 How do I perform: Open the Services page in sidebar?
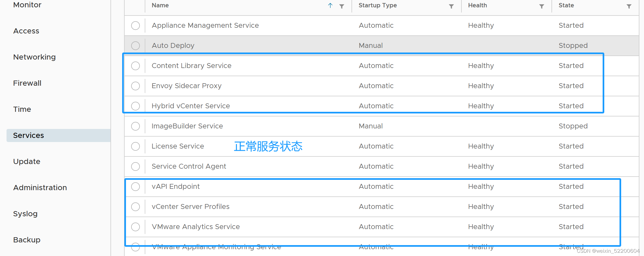[x=58, y=135]
